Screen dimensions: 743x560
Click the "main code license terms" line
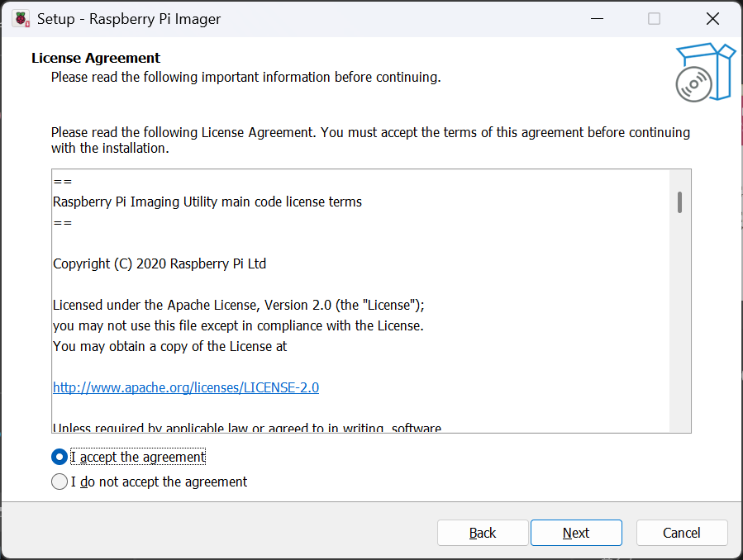coord(207,202)
